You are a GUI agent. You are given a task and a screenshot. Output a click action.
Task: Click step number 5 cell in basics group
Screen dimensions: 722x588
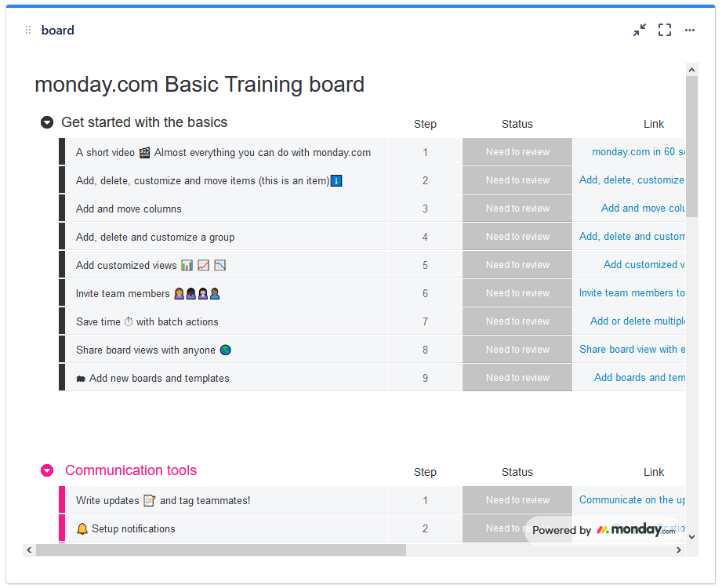tap(425, 265)
